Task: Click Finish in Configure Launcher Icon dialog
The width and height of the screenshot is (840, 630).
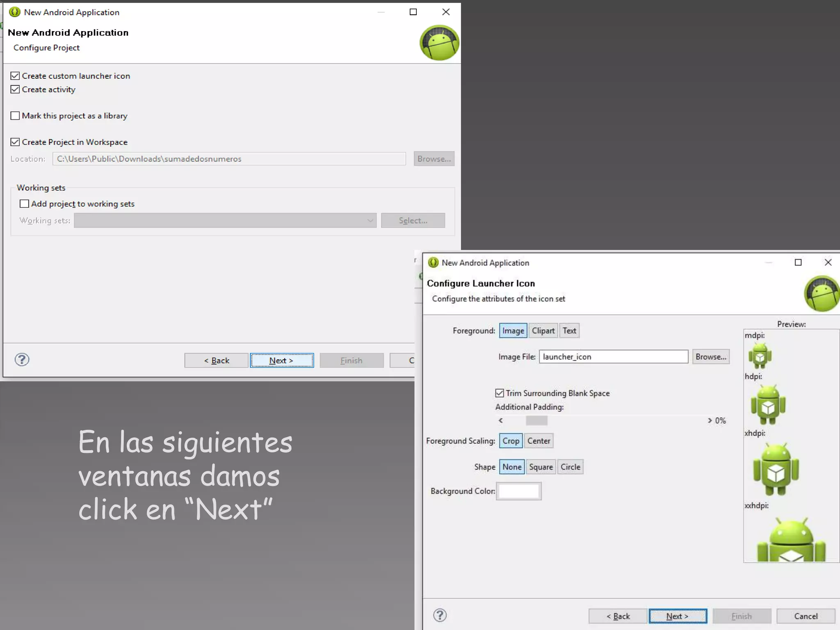Action: tap(742, 616)
